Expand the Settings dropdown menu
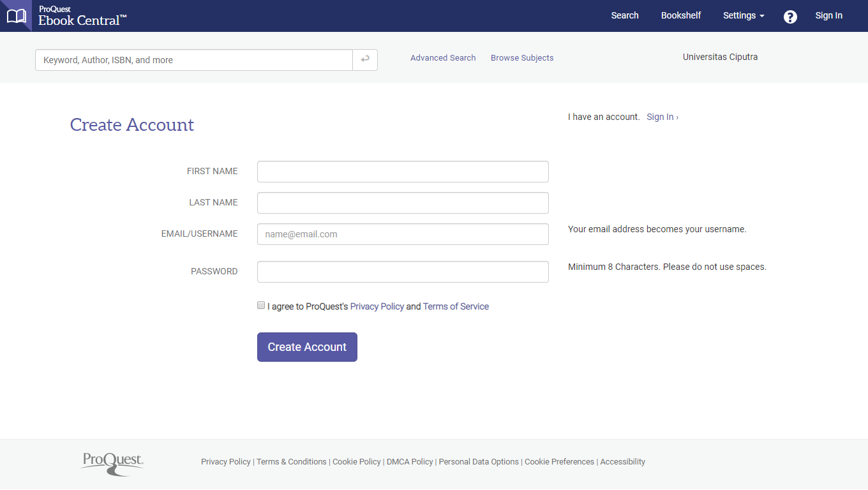 pos(743,16)
